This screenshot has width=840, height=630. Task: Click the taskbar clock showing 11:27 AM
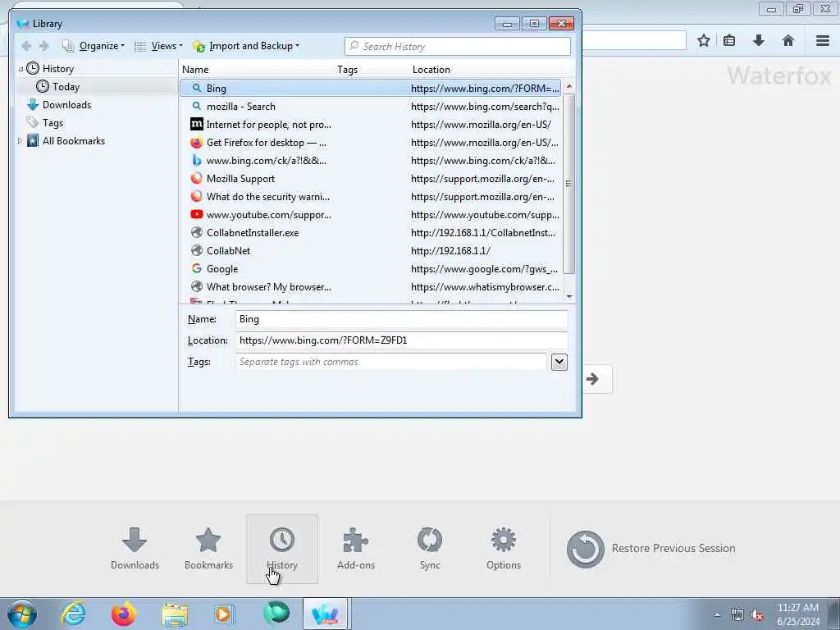coord(798,614)
